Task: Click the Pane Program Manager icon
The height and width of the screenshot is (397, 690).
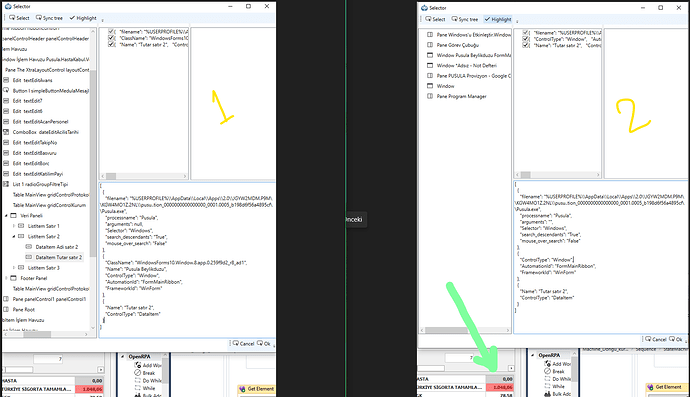Action: pyautogui.click(x=430, y=96)
